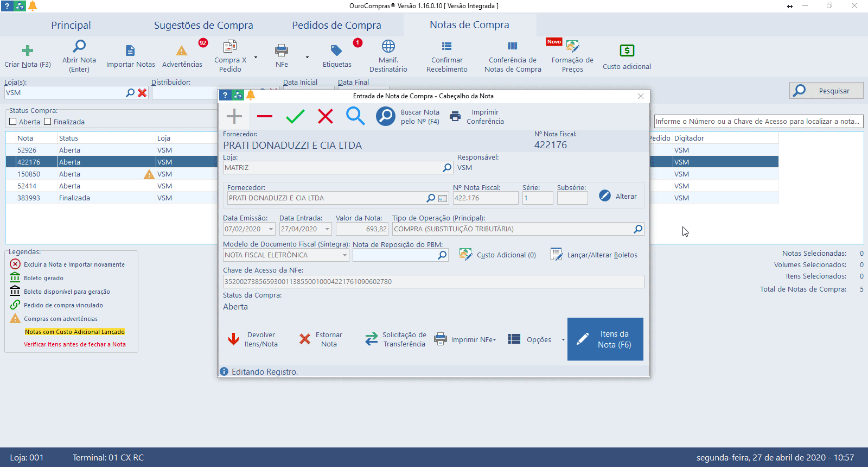Open Solicitação de Transferência
Viewport: 868px width, 467px height.
click(372, 339)
